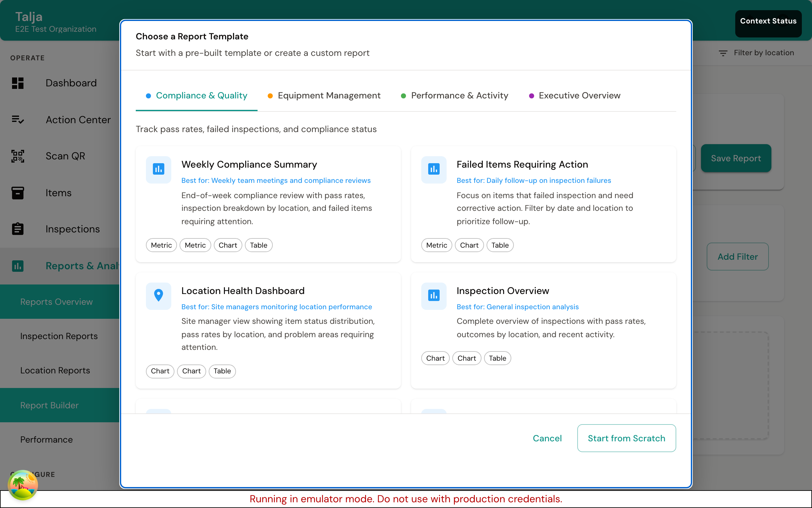Open Report Builder in the sidebar
The image size is (812, 508).
[x=60, y=405]
